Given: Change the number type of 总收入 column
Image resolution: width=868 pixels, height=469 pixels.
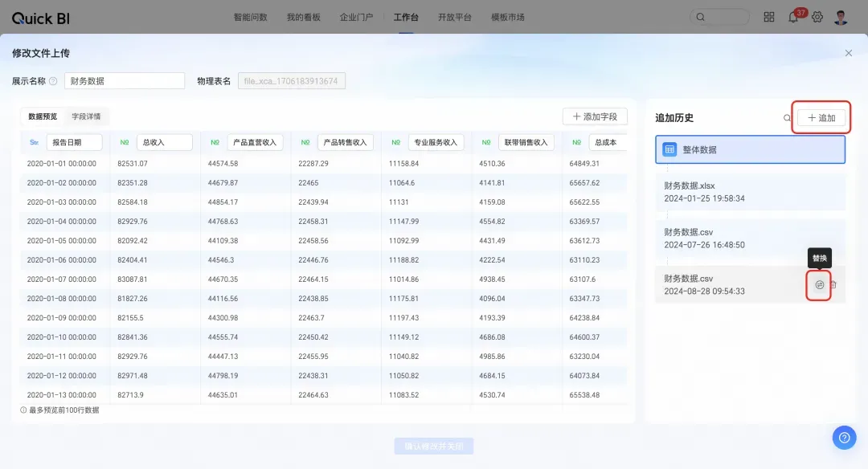Looking at the screenshot, I should click(125, 143).
